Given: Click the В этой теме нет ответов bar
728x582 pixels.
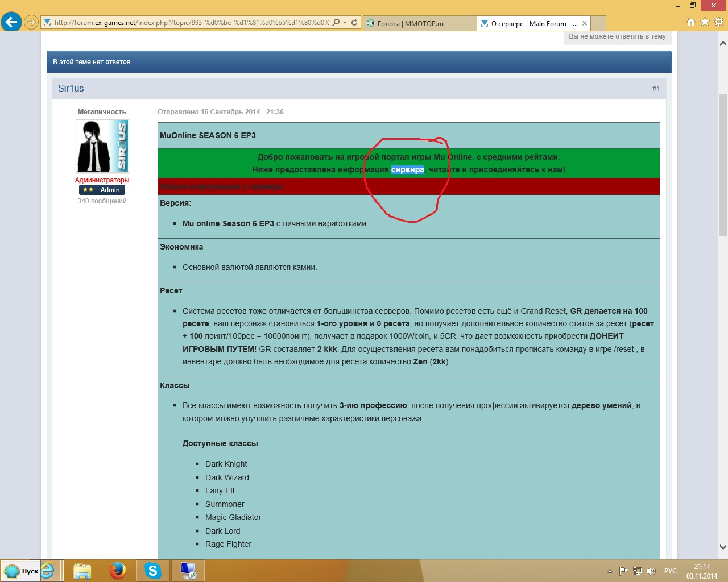Looking at the screenshot, I should 359,62.
